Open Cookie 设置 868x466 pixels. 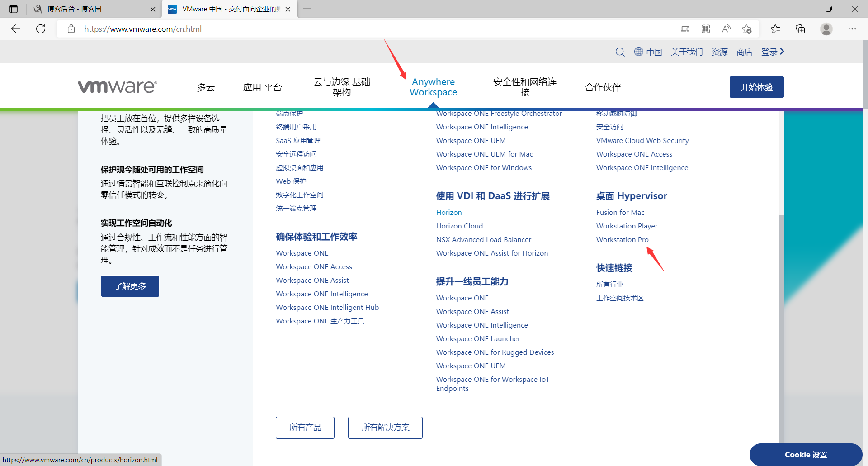tap(806, 455)
